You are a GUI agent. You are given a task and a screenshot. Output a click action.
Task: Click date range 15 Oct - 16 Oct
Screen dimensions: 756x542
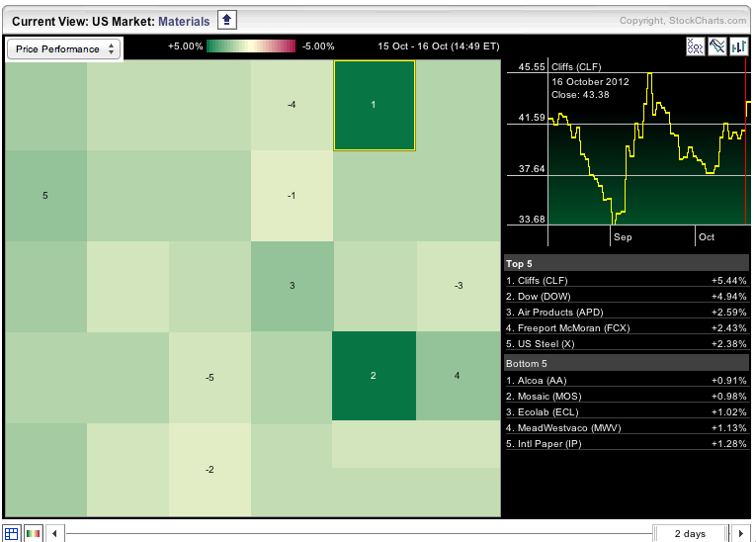point(438,46)
